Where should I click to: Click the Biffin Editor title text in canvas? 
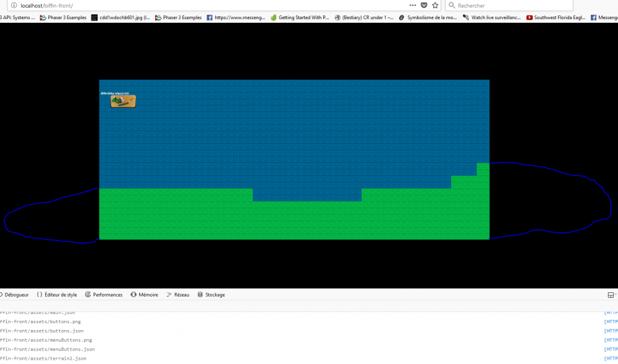click(x=115, y=93)
